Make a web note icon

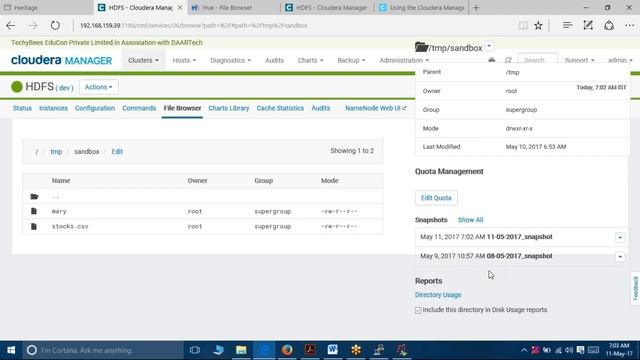(x=588, y=25)
